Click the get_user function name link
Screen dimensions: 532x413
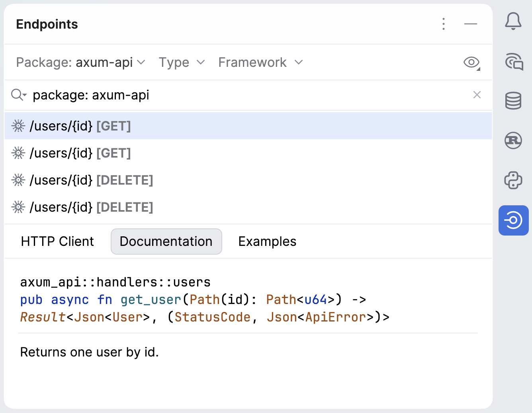(151, 300)
